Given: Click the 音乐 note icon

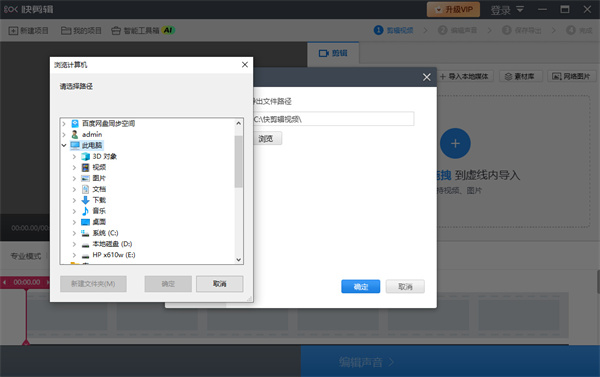Looking at the screenshot, I should click(85, 211).
